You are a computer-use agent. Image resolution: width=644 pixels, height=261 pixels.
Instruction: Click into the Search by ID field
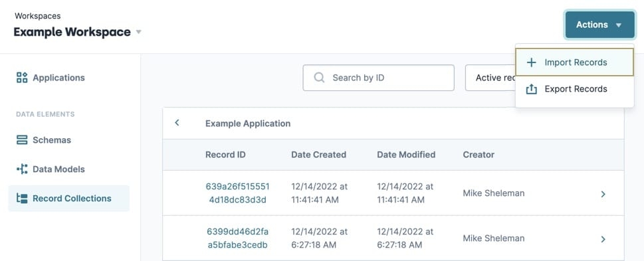[378, 78]
